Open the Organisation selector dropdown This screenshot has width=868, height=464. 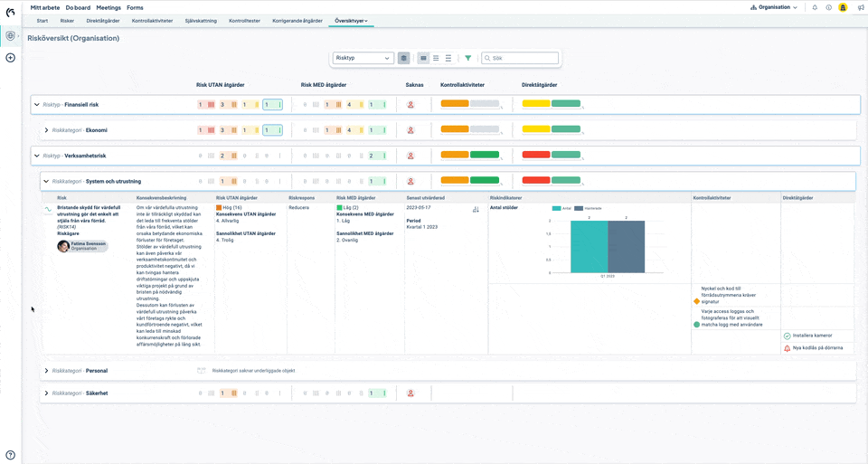pos(774,7)
